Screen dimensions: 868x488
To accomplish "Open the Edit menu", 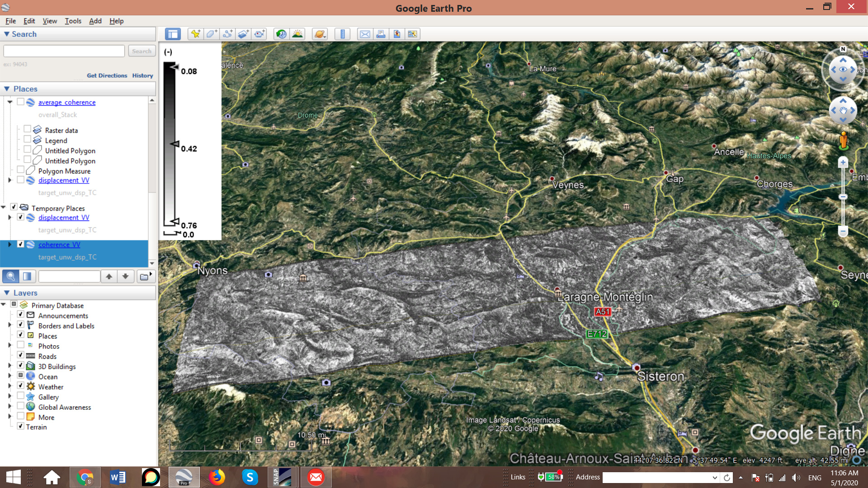I will [x=29, y=21].
